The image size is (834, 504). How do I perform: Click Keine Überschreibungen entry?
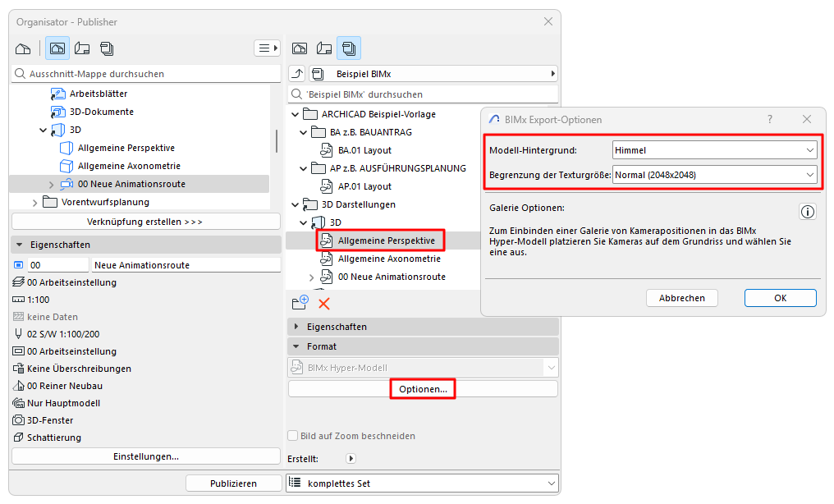71,369
